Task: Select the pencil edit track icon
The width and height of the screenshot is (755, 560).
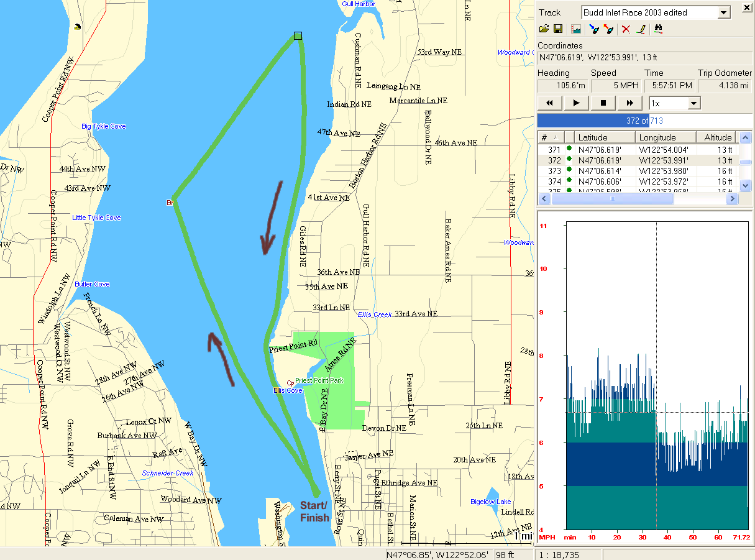Action: (x=641, y=29)
